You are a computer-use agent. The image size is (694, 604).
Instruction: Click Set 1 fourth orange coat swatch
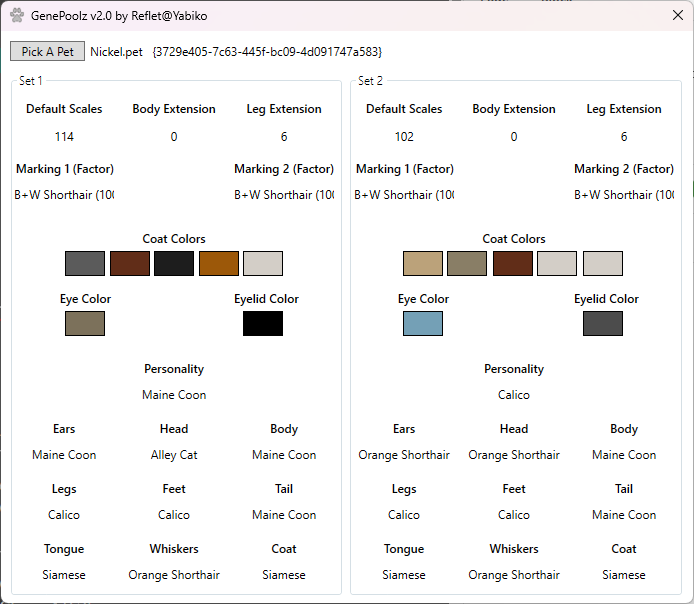coord(219,263)
